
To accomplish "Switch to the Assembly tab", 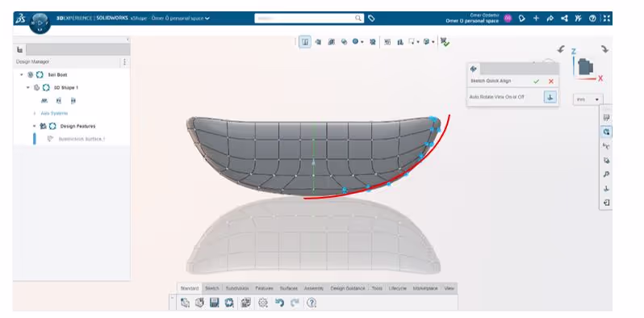I will coord(314,288).
